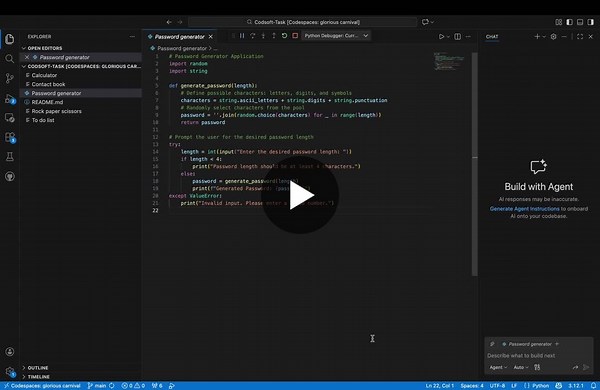
Task: Open chat settings gear icon
Action: tap(553, 36)
